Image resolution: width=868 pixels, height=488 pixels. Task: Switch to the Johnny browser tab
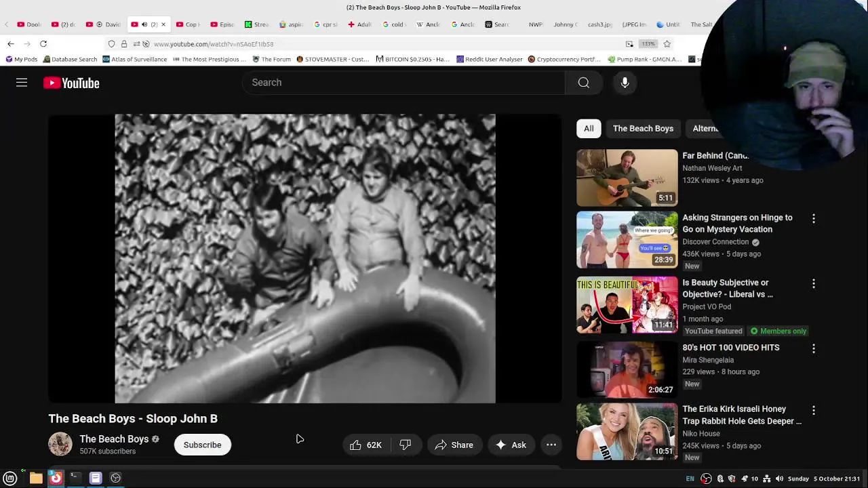click(x=564, y=24)
